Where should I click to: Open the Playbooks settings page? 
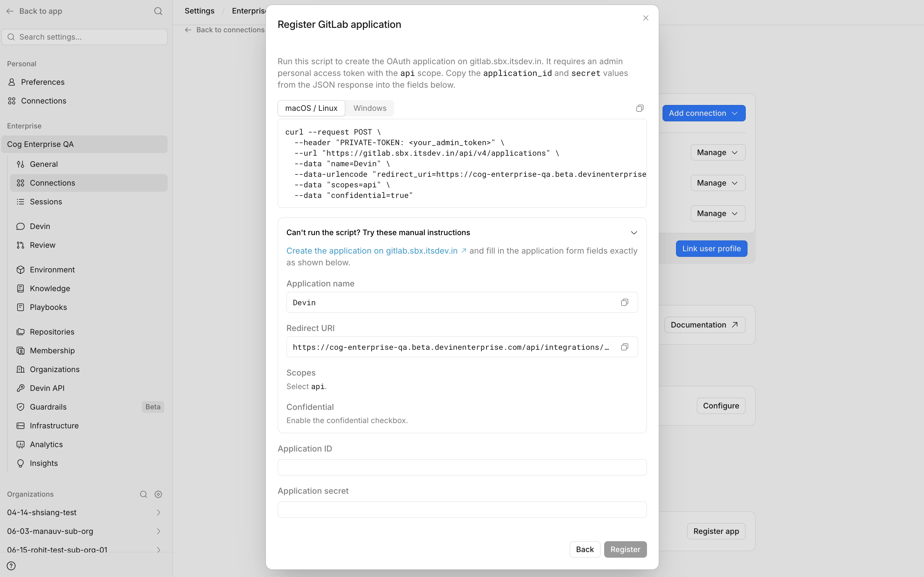coord(89,307)
